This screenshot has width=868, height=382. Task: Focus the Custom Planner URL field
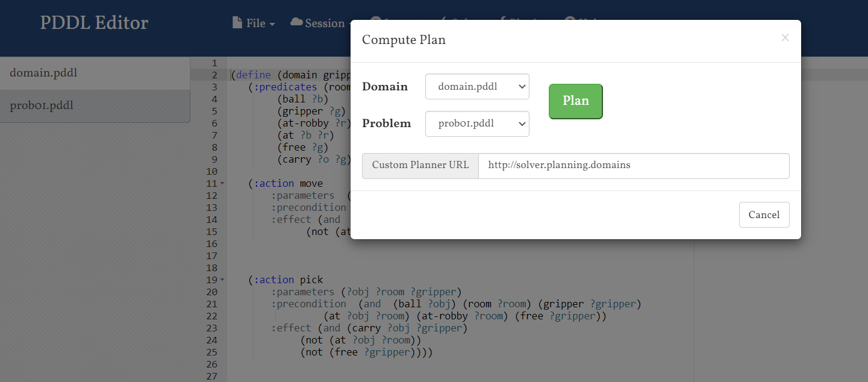[633, 166]
